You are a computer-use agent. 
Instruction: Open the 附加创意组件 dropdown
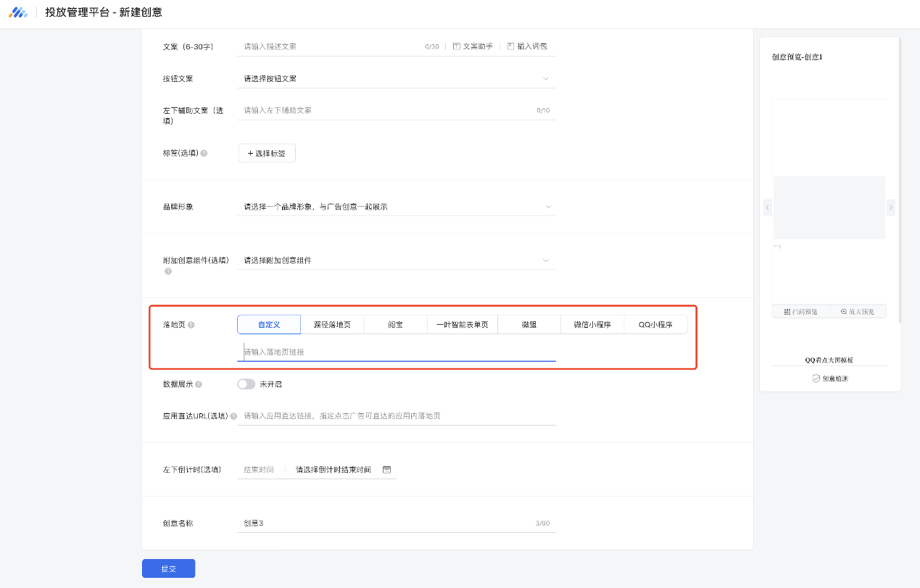point(396,260)
